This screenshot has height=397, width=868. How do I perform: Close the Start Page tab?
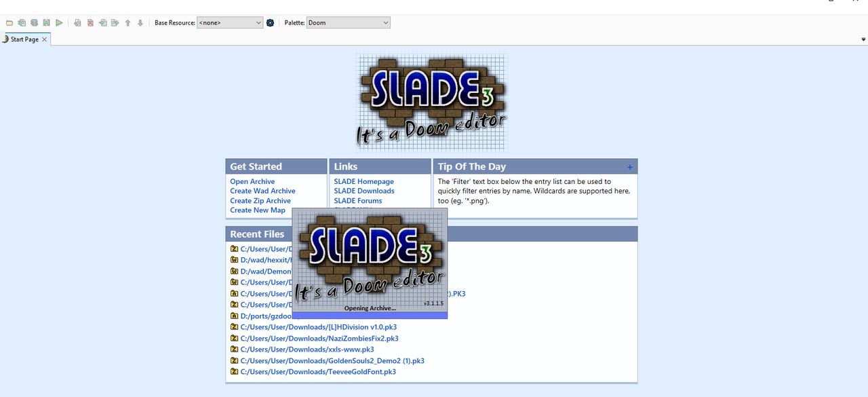[45, 39]
